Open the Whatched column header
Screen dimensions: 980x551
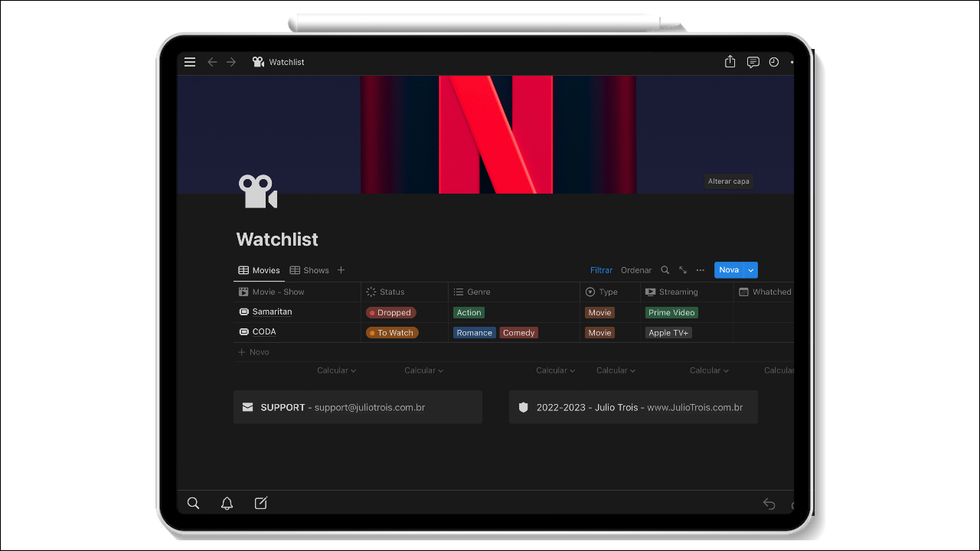click(x=764, y=292)
